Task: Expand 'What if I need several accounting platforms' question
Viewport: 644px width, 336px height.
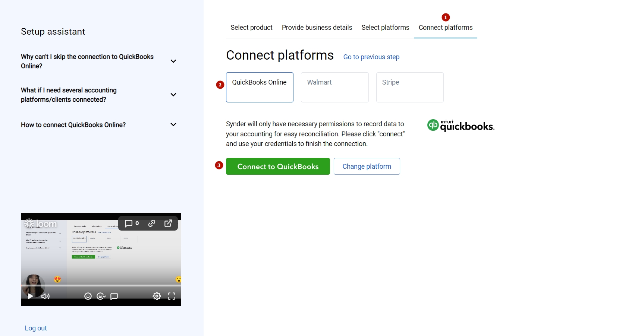Action: (x=98, y=95)
